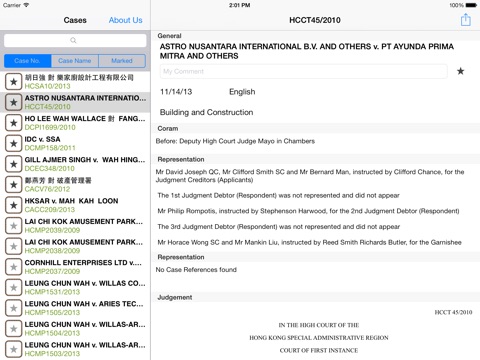
Task: Open LAI CHI KOK case HCMP2038/2009
Action: pyautogui.click(x=75, y=246)
